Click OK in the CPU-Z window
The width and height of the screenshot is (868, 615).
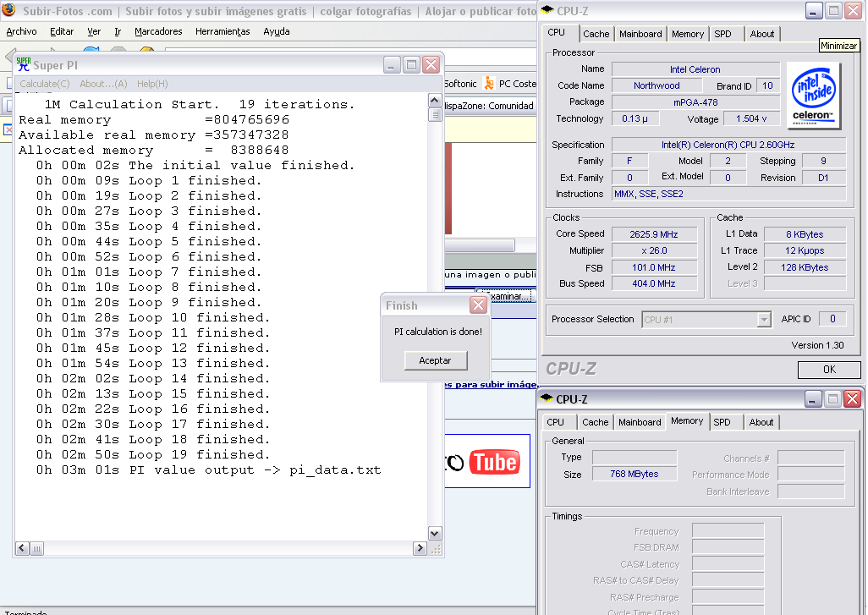pyautogui.click(x=829, y=370)
